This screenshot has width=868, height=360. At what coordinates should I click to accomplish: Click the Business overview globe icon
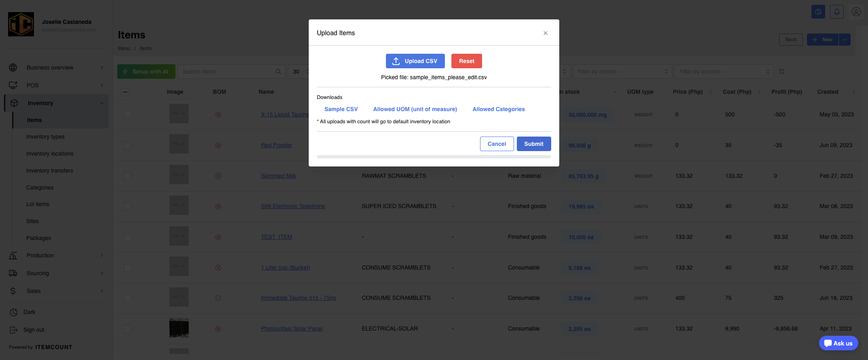tap(13, 67)
